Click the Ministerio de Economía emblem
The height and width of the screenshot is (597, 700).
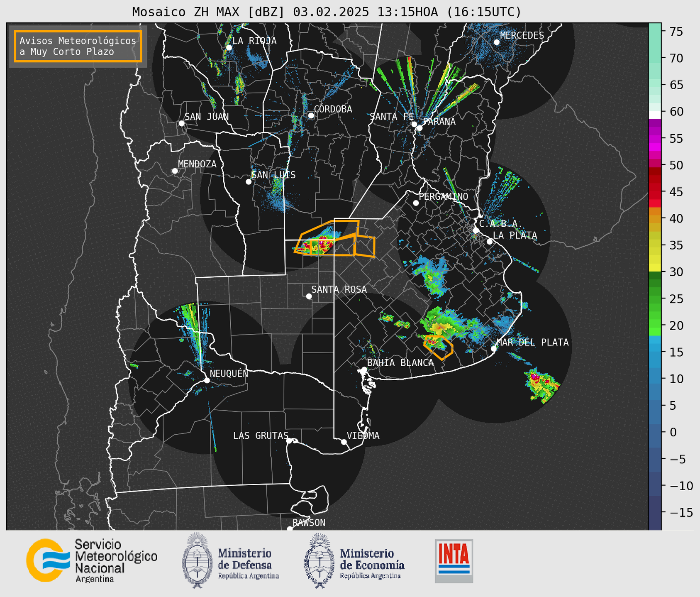(x=318, y=560)
